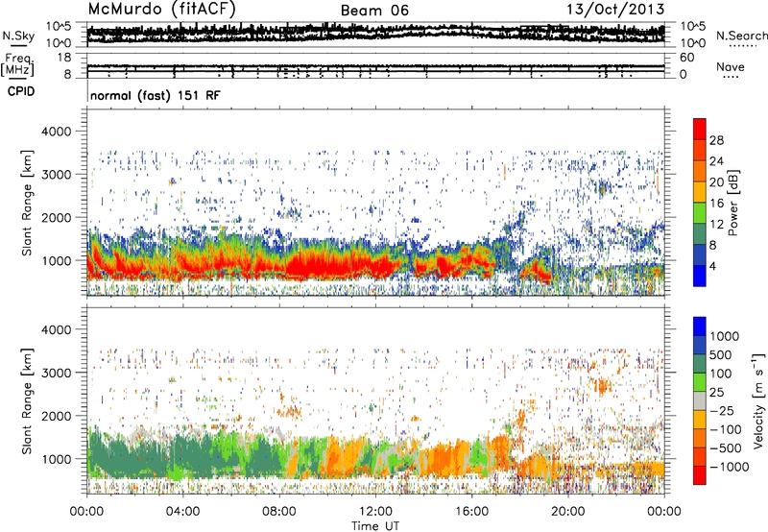Click the 28 tick on the power colorbar

tap(716, 140)
